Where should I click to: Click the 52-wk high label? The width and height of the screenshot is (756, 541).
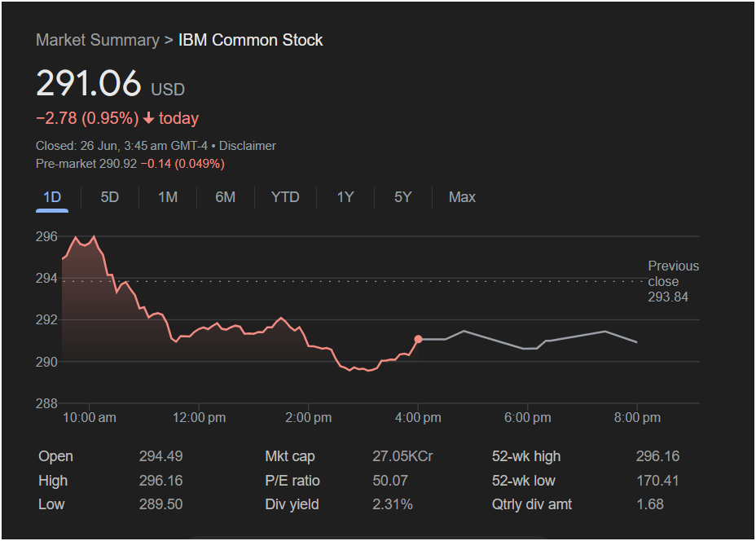coord(526,456)
